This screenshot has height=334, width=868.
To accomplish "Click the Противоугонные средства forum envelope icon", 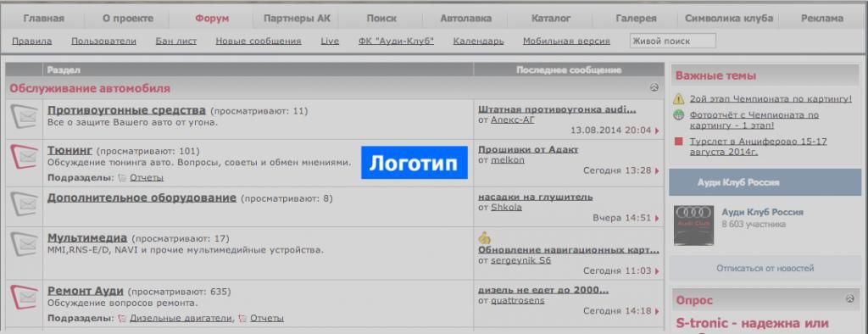I will 24,117.
